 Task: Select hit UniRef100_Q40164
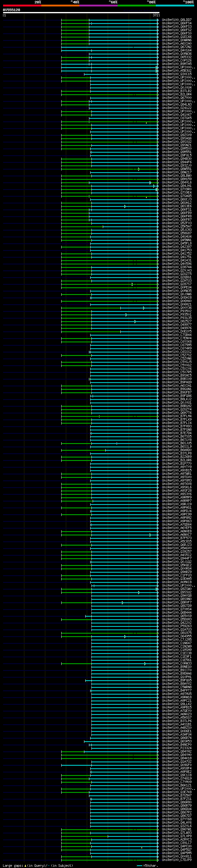177,50
